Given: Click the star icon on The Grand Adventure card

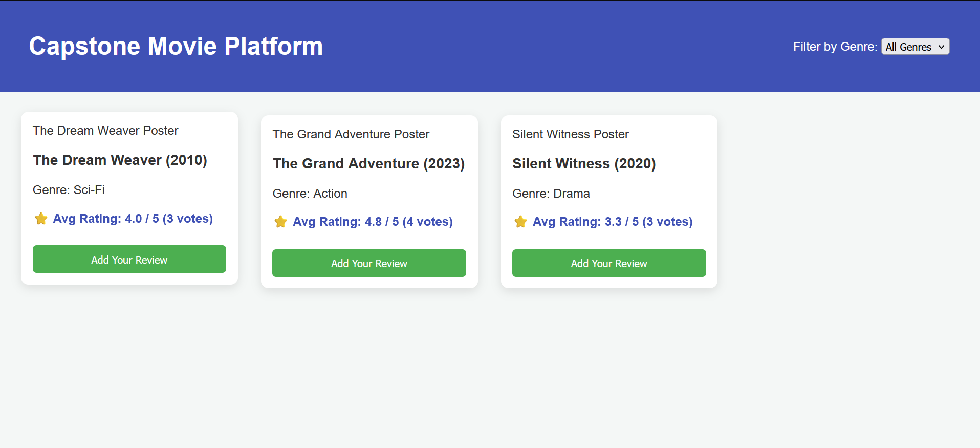Looking at the screenshot, I should click(280, 222).
